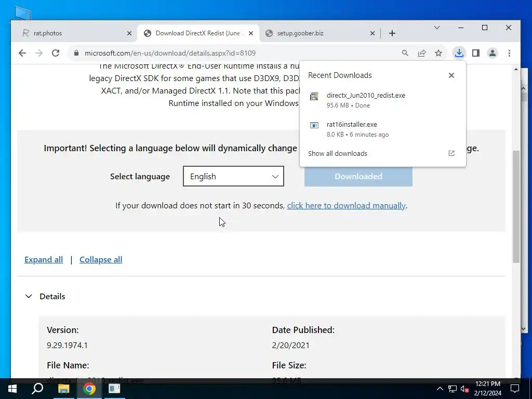Open directx_Jun2010_redist.exe file icon

click(314, 96)
